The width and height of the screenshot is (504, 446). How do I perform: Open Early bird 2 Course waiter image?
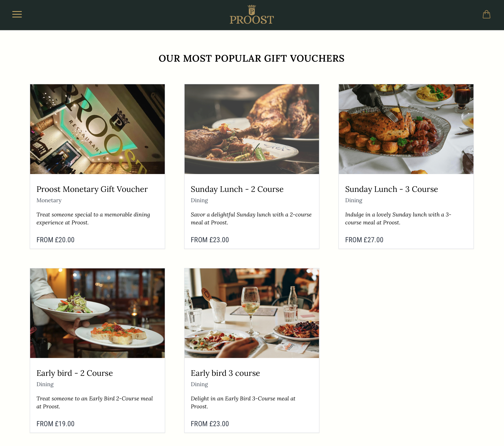(97, 313)
